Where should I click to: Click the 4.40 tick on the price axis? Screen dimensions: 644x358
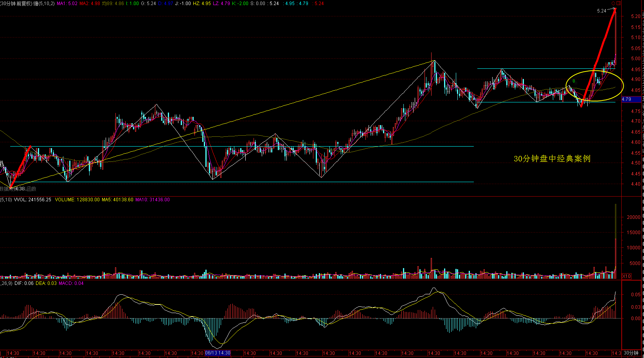pyautogui.click(x=635, y=184)
